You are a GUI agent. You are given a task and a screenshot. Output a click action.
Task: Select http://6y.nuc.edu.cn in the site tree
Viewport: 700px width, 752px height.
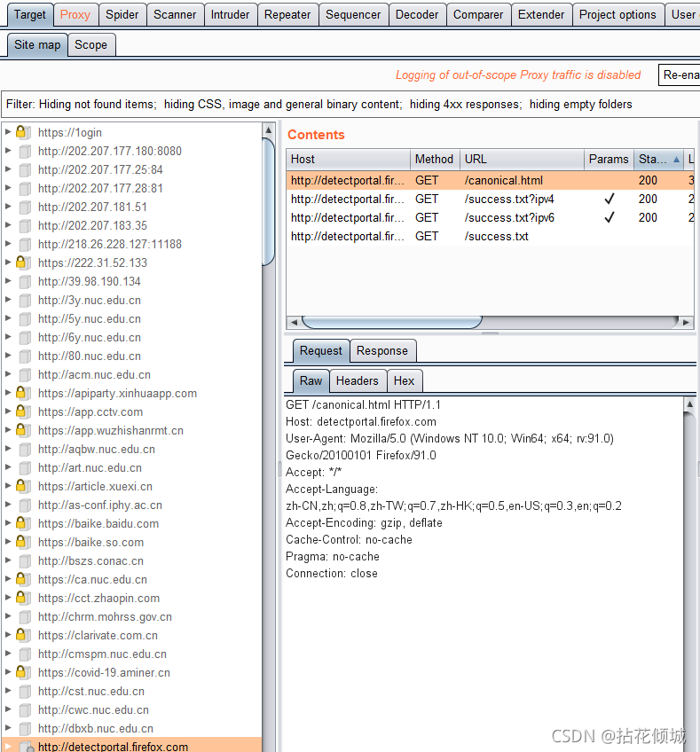[x=90, y=337]
